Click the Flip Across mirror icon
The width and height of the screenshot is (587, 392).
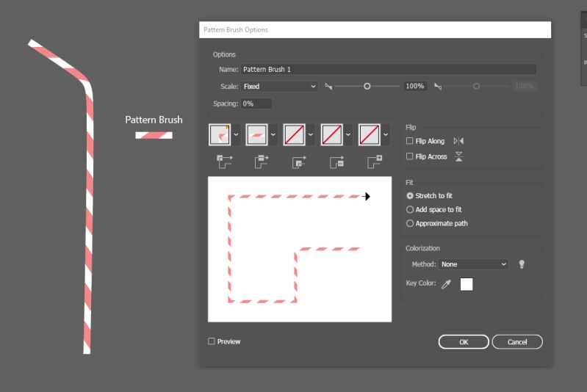tap(458, 156)
